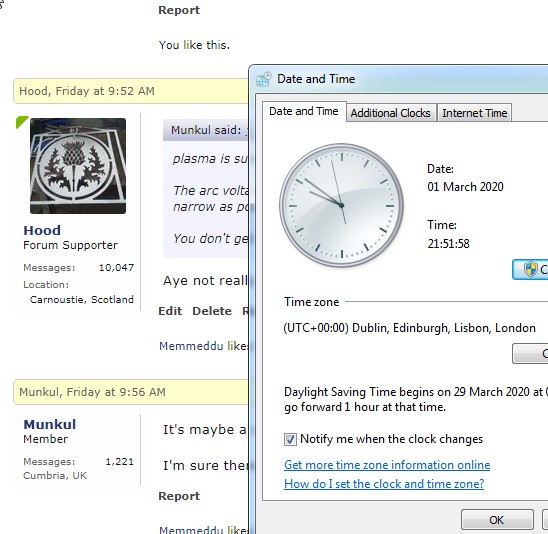Open Get more time zone information online
This screenshot has width=548, height=534.
click(x=387, y=465)
